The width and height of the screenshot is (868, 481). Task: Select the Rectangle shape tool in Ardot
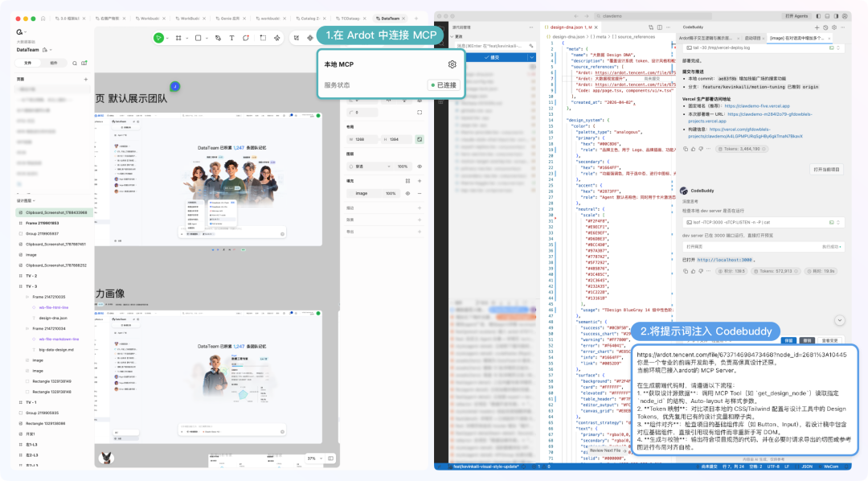pyautogui.click(x=199, y=38)
